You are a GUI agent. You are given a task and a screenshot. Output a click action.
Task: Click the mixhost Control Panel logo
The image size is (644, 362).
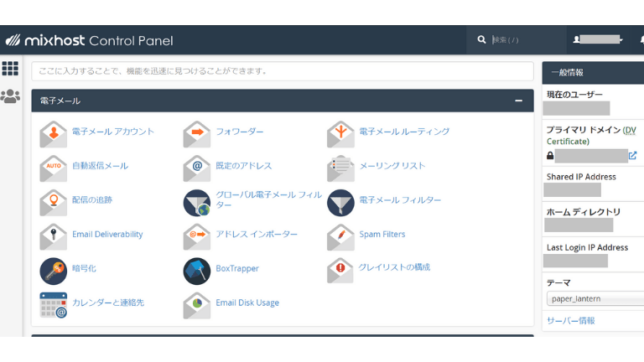pos(89,40)
